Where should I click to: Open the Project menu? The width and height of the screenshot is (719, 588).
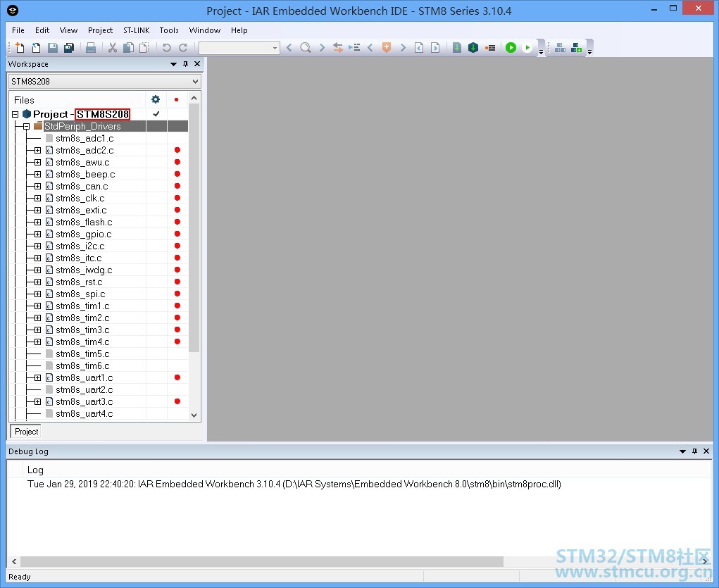[100, 30]
